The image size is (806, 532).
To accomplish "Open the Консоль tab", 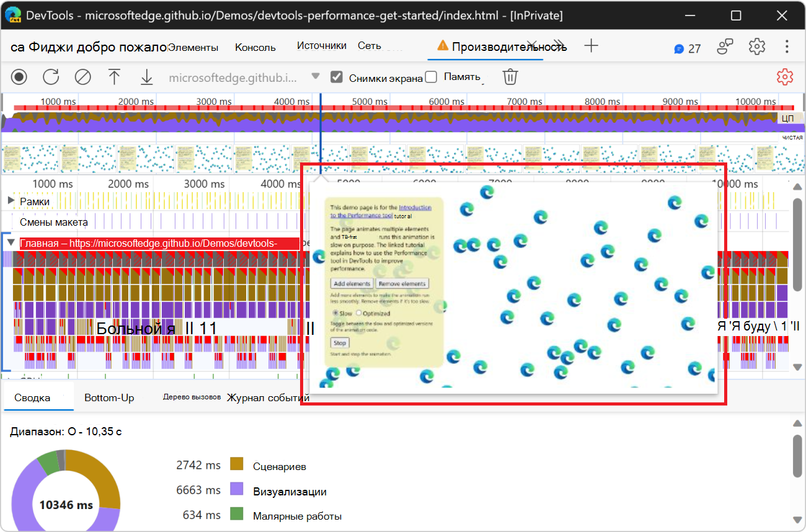I will point(255,47).
